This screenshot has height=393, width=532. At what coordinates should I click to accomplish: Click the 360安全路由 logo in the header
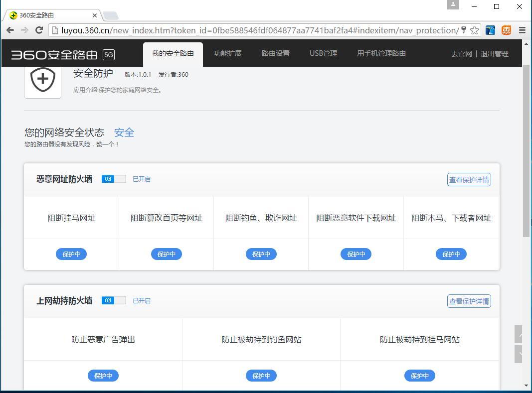click(x=52, y=53)
